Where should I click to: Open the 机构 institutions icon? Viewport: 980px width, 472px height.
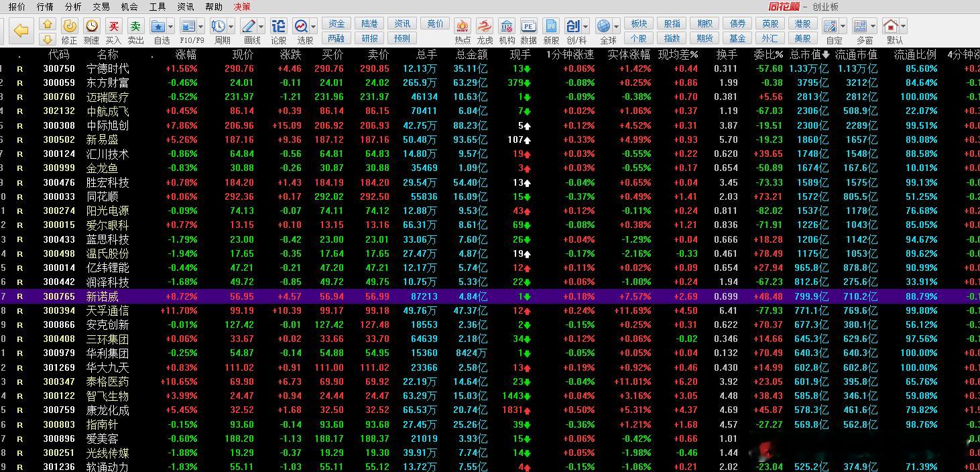507,26
